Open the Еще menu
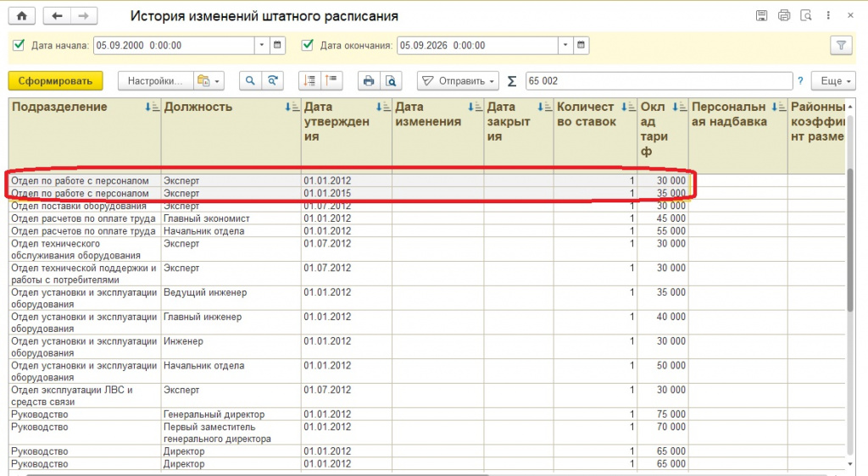 [834, 80]
